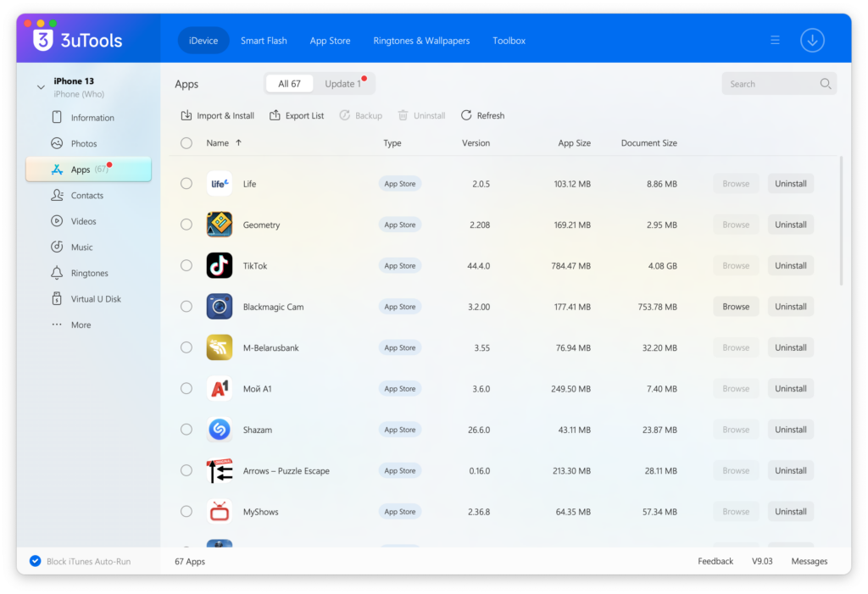Click the Life app icon

220,184
